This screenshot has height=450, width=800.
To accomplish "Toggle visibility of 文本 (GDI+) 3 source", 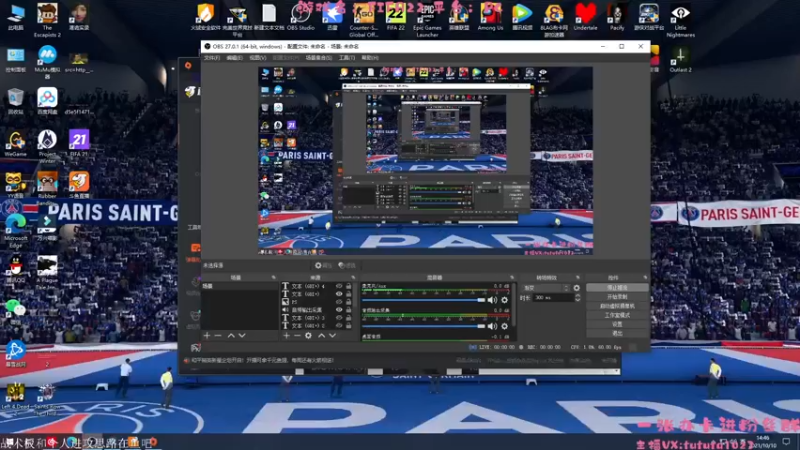I will [x=339, y=317].
